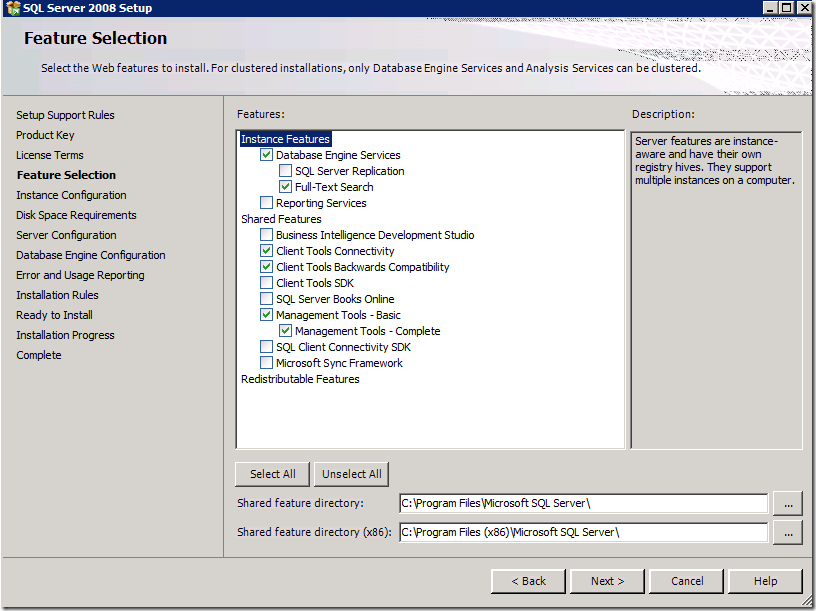Viewport: 816px width, 611px height.
Task: Proceed with the Next button
Action: click(x=607, y=581)
